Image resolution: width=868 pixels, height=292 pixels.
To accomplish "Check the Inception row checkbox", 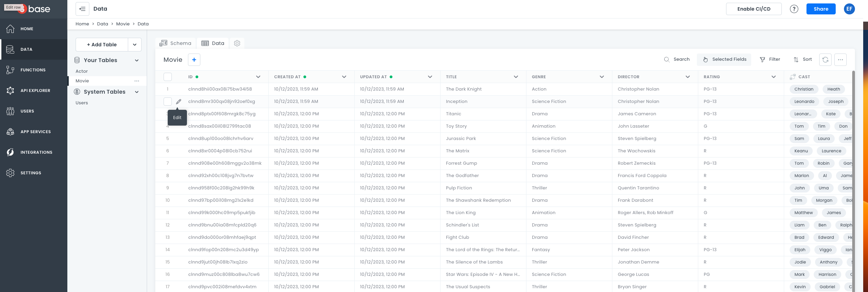I will point(168,102).
